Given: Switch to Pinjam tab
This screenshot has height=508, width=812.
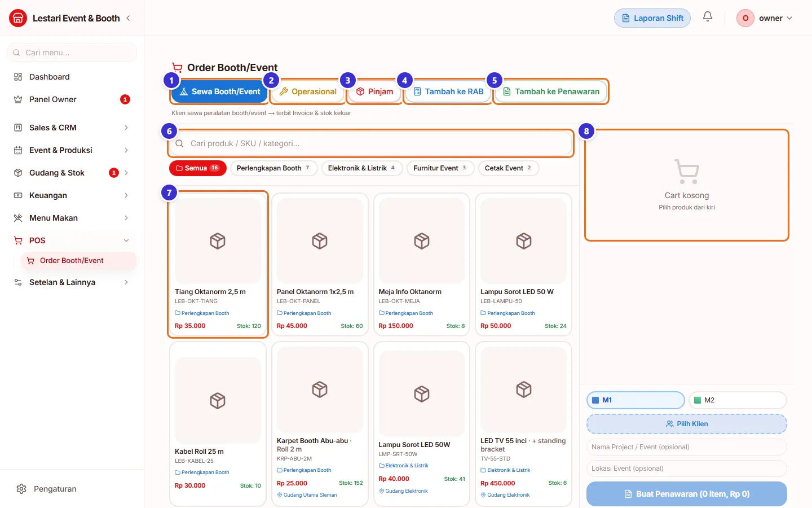Looking at the screenshot, I should coord(375,91).
